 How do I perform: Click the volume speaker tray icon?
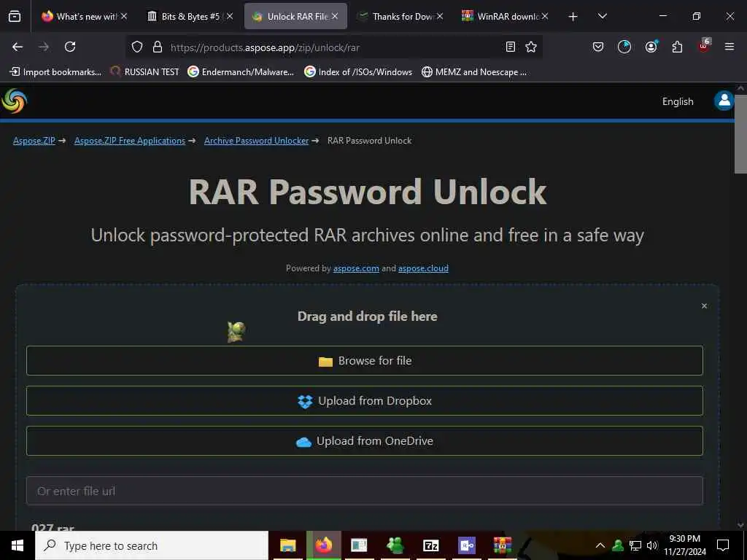[651, 545]
